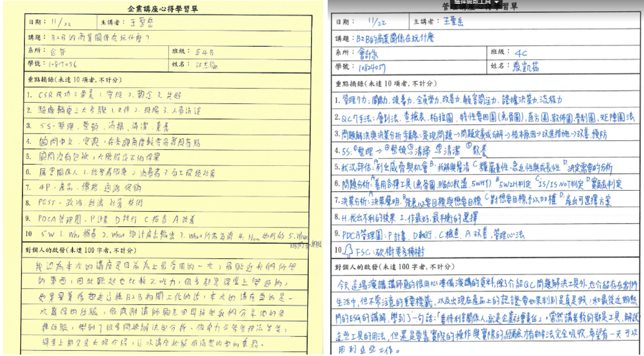644x356 pixels.
Task: Select item 10 FSC row on white form
Action: click(485, 251)
